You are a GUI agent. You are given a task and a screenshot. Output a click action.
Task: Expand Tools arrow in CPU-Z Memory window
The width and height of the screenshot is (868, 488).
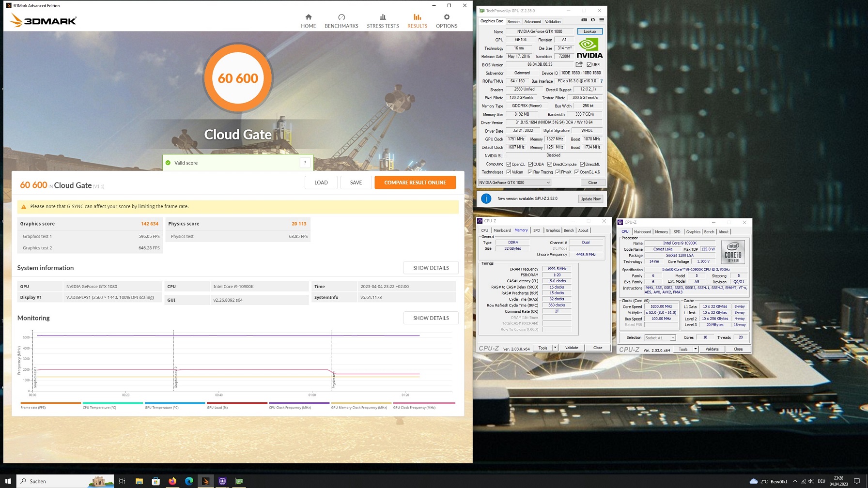(555, 348)
